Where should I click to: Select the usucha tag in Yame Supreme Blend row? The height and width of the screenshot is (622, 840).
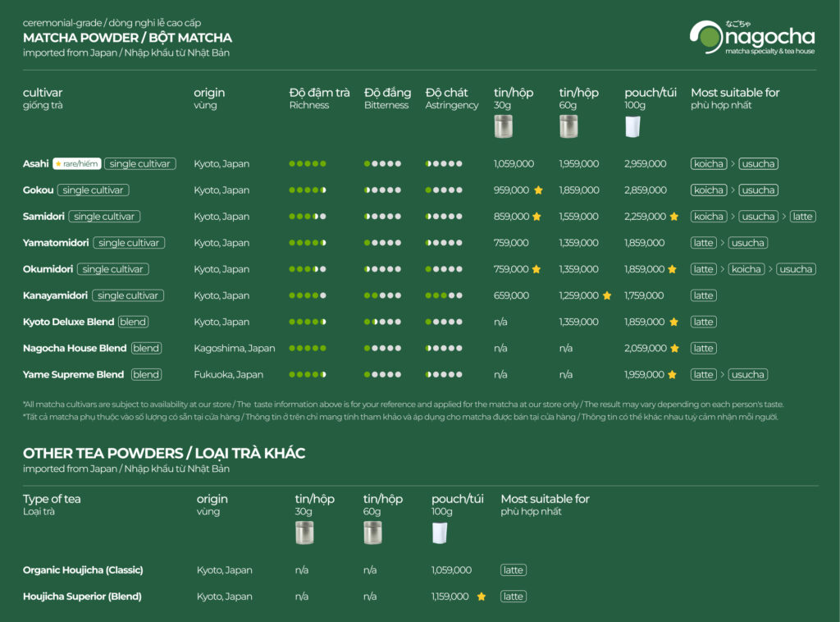click(747, 375)
